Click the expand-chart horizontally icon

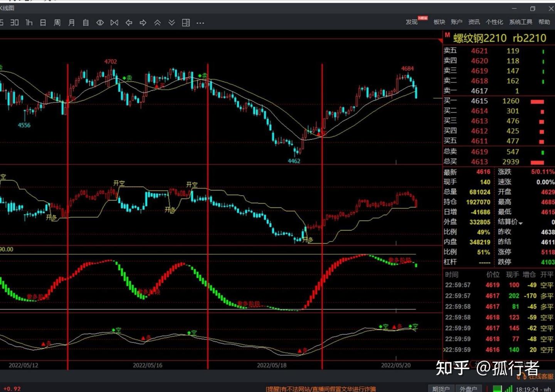[x=100, y=23]
